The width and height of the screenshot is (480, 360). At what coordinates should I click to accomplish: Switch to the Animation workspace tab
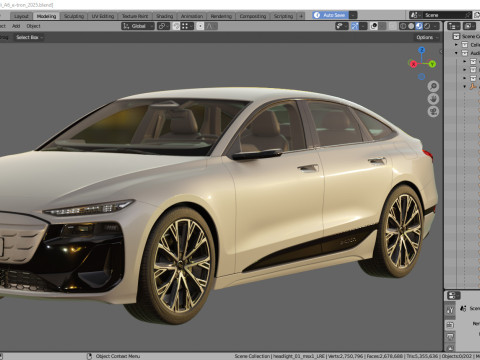[192, 16]
